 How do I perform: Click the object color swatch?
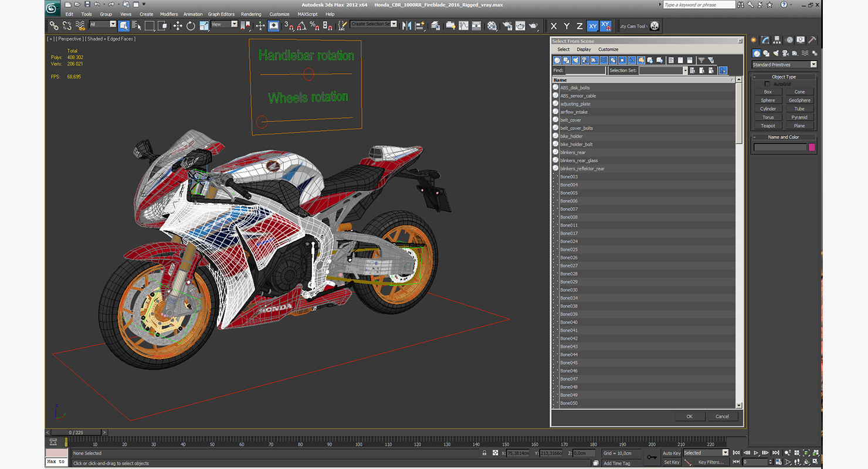point(812,147)
